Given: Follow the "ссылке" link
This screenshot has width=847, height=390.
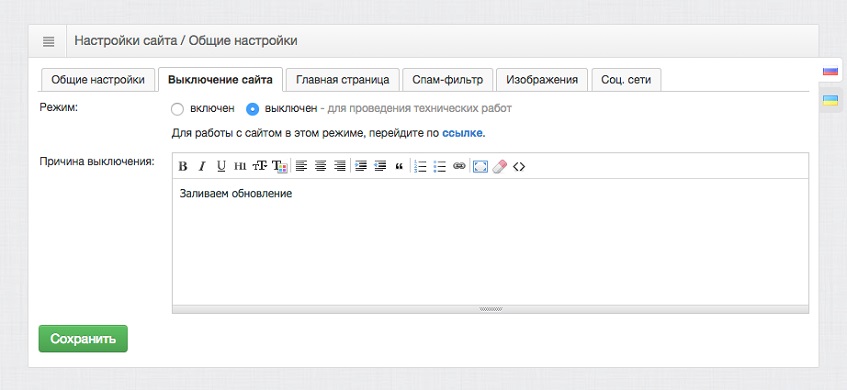Looking at the screenshot, I should 462,133.
